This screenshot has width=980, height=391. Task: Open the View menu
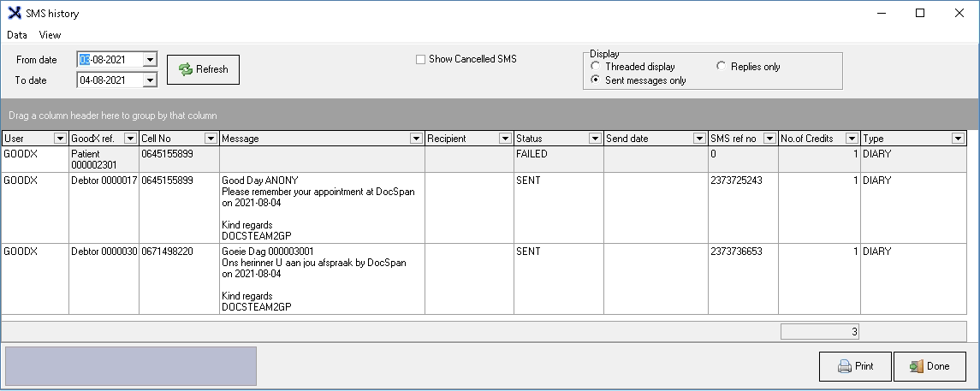(50, 35)
